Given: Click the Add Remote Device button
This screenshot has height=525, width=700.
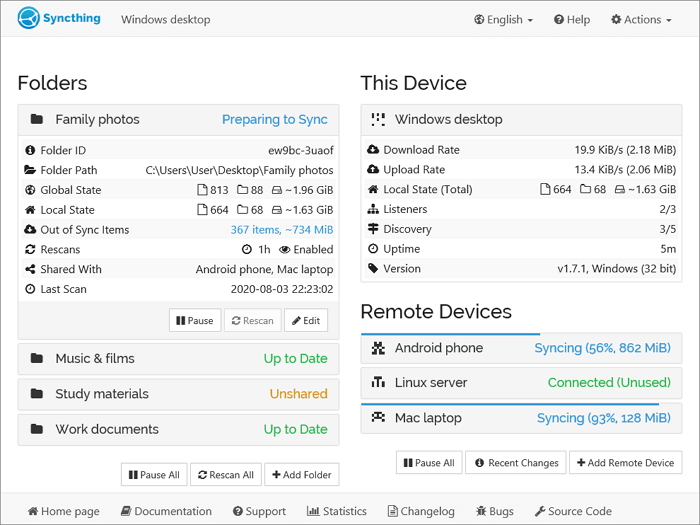Looking at the screenshot, I should click(x=625, y=463).
